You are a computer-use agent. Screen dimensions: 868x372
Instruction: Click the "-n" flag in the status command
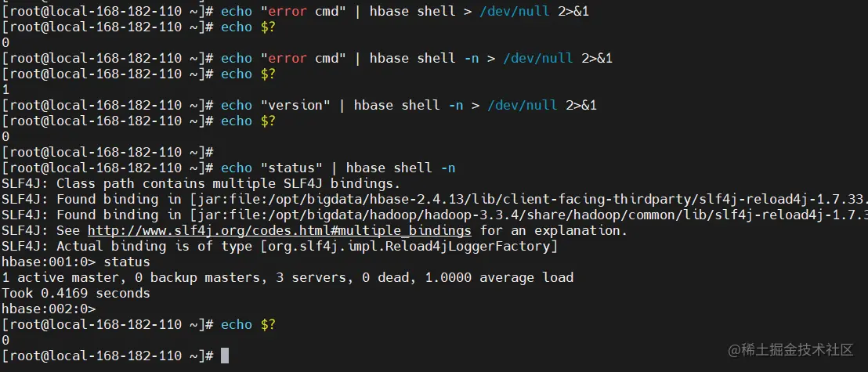click(447, 168)
